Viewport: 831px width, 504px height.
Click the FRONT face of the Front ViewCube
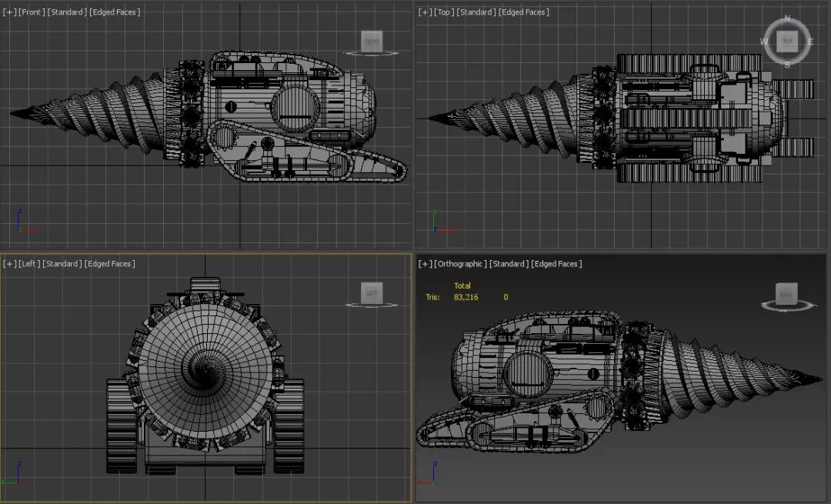[372, 42]
